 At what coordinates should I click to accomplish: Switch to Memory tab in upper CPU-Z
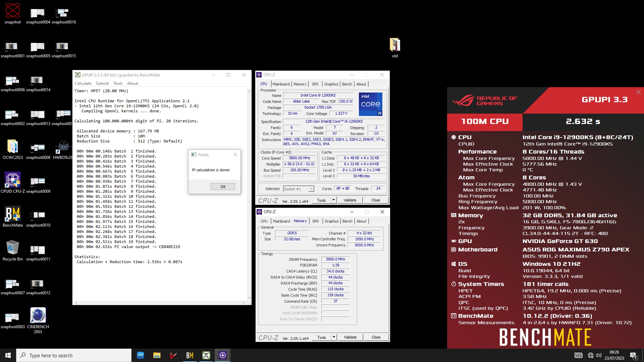(300, 84)
